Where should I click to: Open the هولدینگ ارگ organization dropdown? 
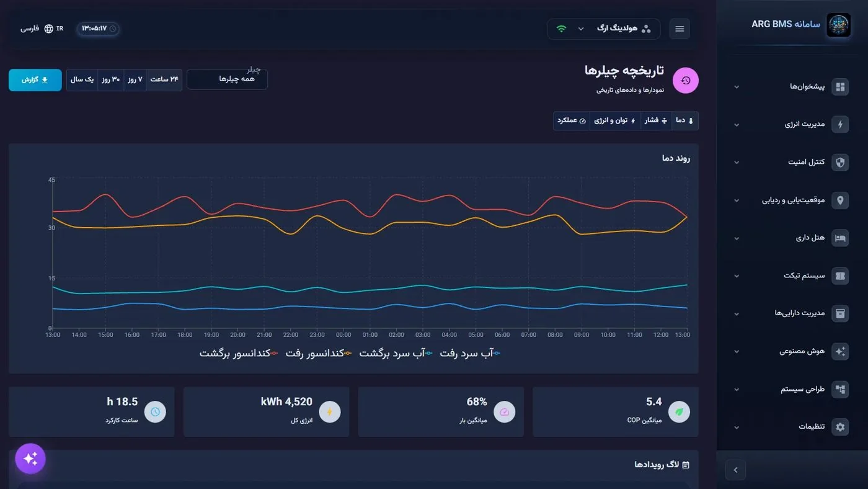click(603, 29)
